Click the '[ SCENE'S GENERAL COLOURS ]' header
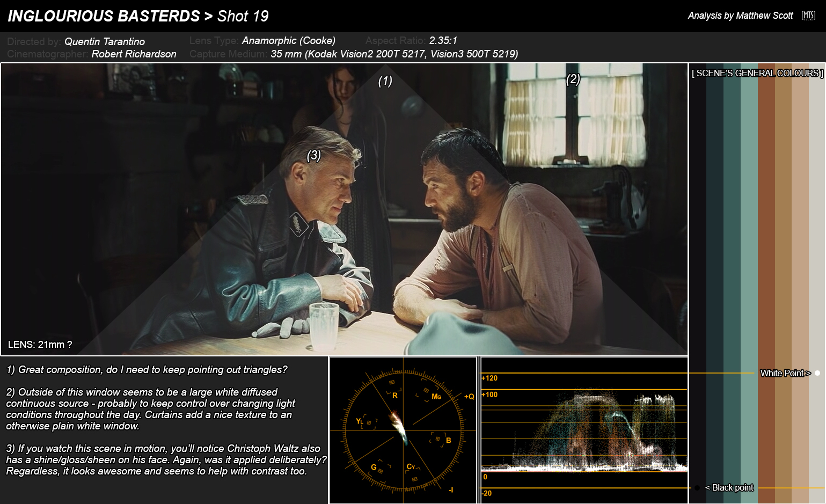 click(x=757, y=73)
